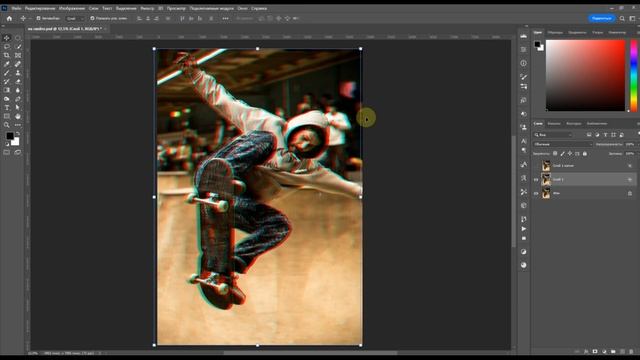Click the vertical canvas scrollbar
Viewport: 640px width, 360px height.
click(x=513, y=192)
